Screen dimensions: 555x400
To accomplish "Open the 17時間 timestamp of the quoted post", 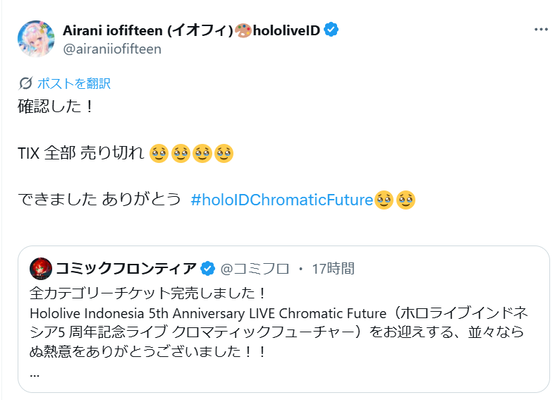I will [x=333, y=269].
